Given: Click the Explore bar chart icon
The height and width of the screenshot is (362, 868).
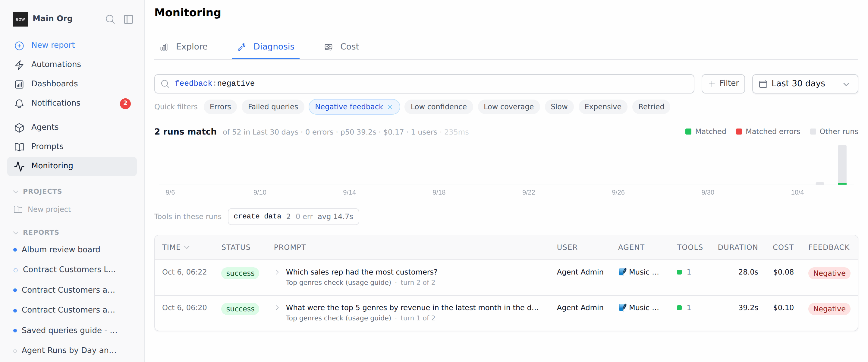Looking at the screenshot, I should pos(164,47).
